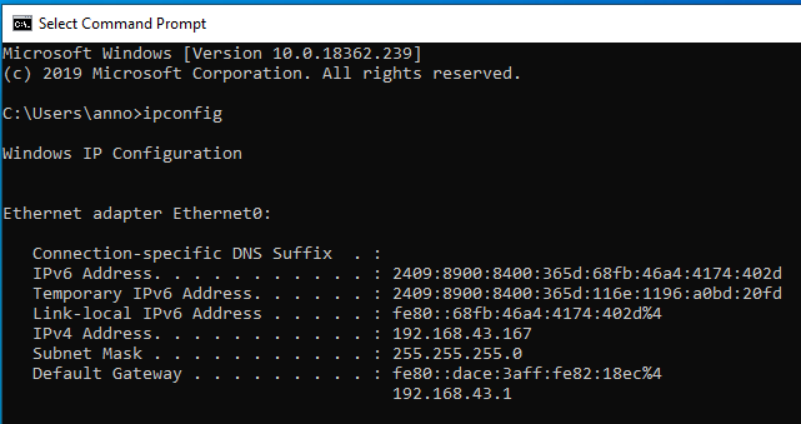Click the gateway address 192.168.43.1

pos(454,394)
